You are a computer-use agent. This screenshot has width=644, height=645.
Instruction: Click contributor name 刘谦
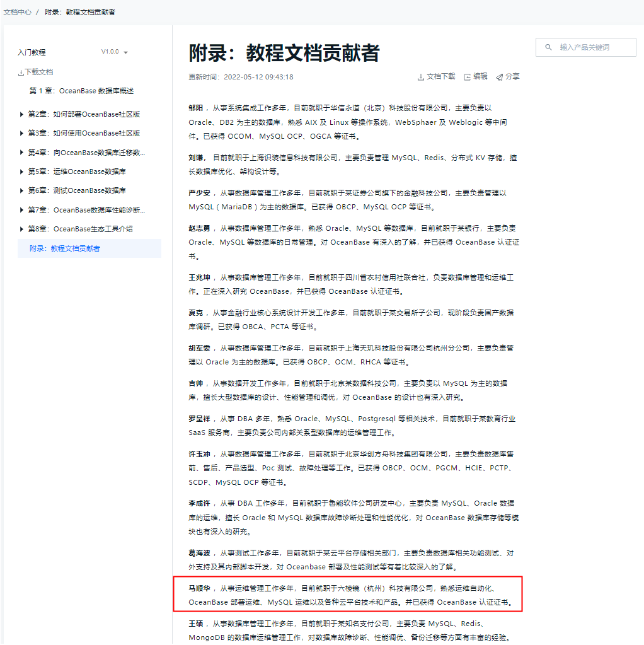click(x=196, y=158)
